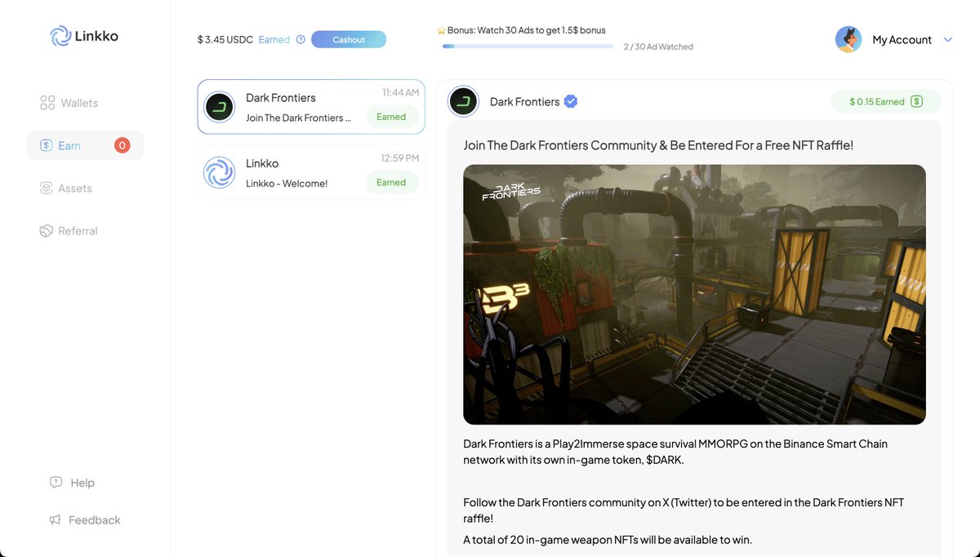Select the Earn sidebar item
980x557 pixels.
click(85, 145)
